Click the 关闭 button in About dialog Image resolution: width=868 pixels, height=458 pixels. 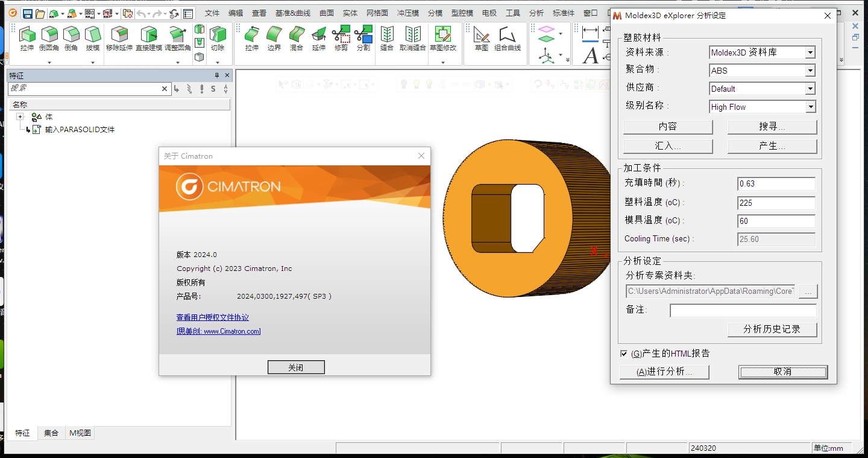(296, 367)
